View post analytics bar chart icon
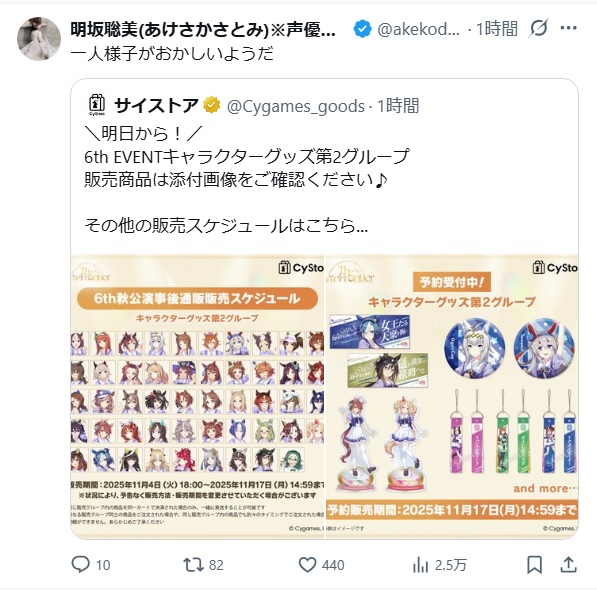 [x=420, y=565]
